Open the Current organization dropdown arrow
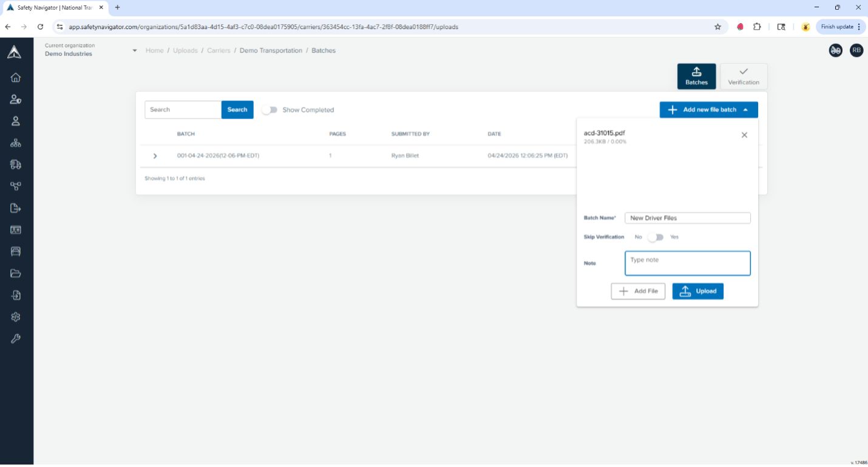868x467 pixels. tap(135, 50)
